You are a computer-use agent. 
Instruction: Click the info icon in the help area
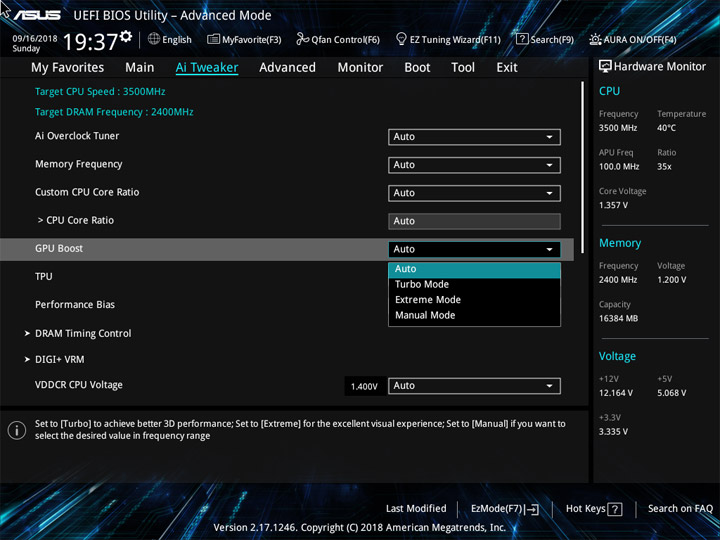point(17,430)
